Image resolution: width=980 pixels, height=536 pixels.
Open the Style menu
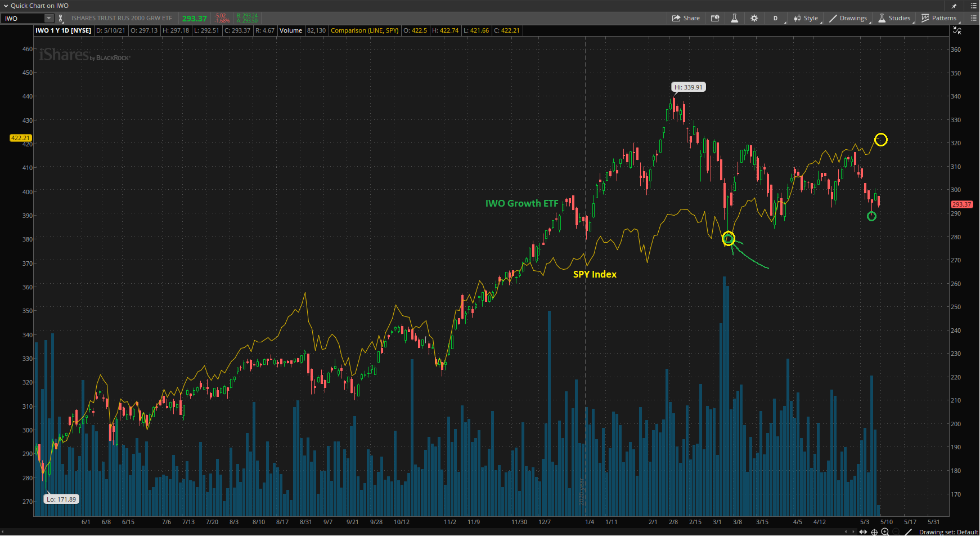806,18
